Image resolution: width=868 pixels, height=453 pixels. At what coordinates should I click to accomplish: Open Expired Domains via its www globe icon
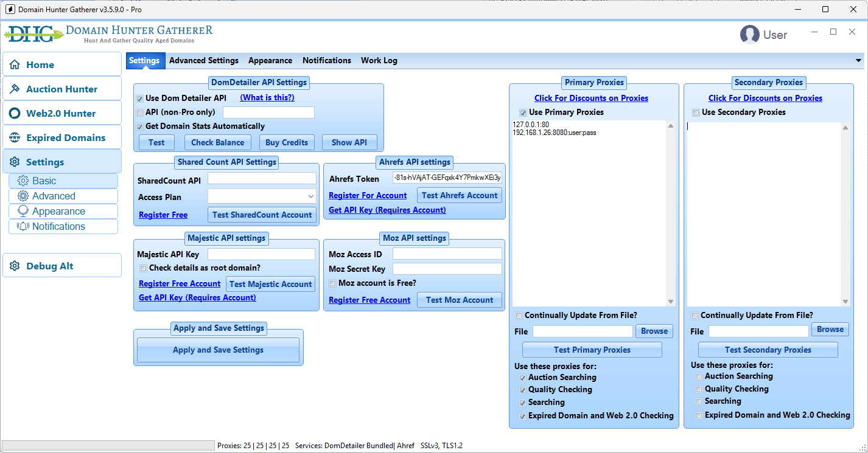[x=15, y=137]
